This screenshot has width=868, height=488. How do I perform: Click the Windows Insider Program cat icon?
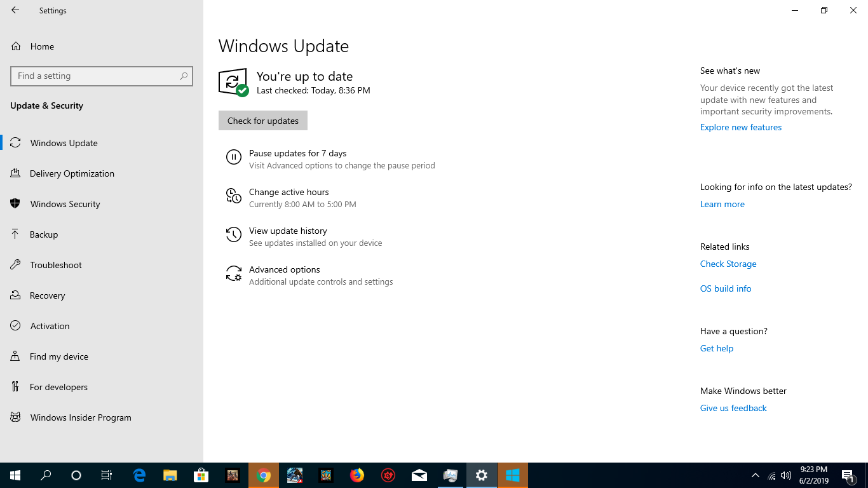(x=16, y=417)
